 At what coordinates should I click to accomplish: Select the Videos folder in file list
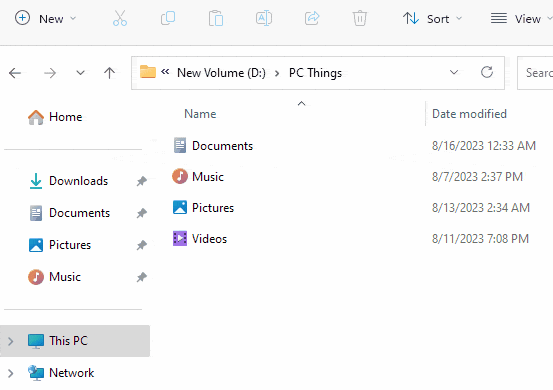[209, 239]
